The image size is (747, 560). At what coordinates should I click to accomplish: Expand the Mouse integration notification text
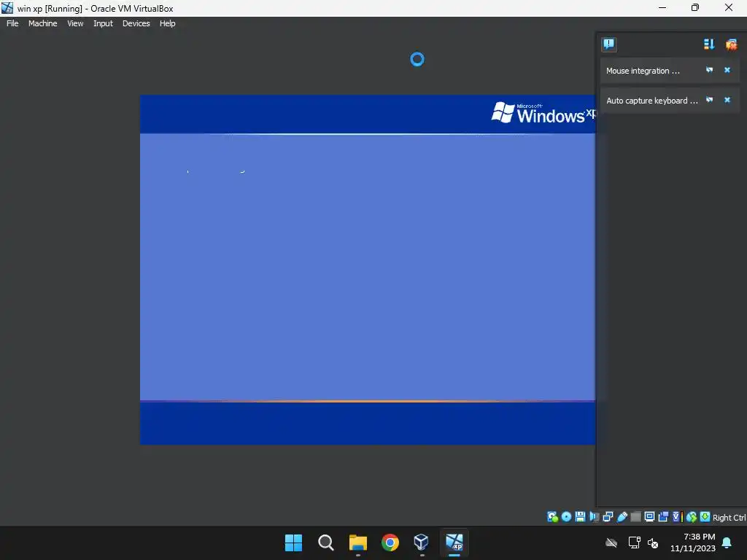643,71
